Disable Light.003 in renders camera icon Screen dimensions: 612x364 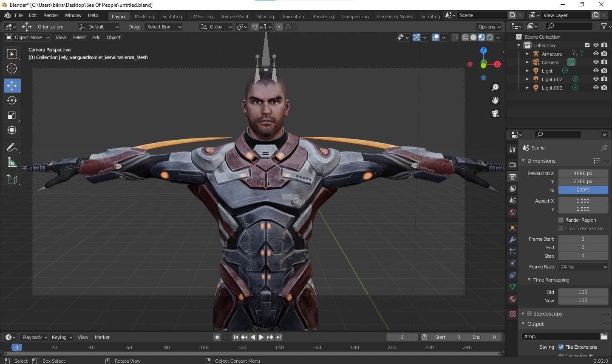[x=604, y=87]
